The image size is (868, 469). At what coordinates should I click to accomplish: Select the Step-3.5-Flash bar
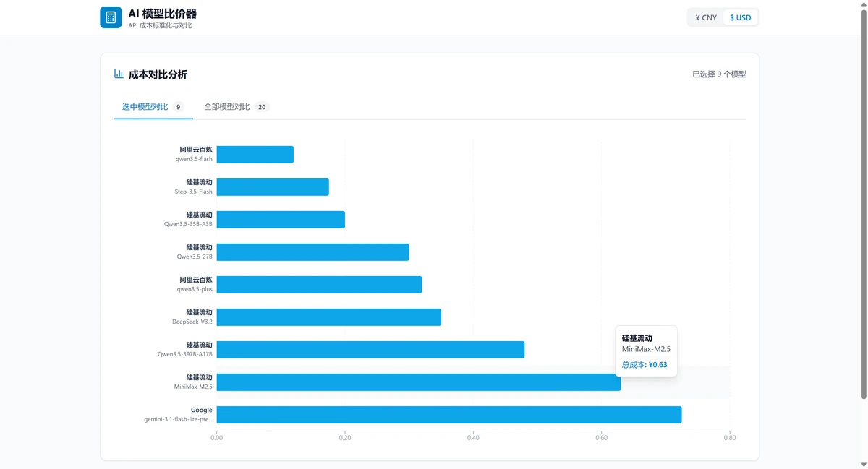pyautogui.click(x=273, y=187)
